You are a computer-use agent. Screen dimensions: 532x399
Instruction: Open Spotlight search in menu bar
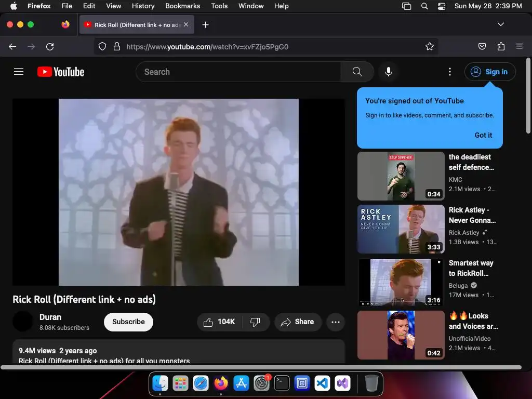point(424,6)
